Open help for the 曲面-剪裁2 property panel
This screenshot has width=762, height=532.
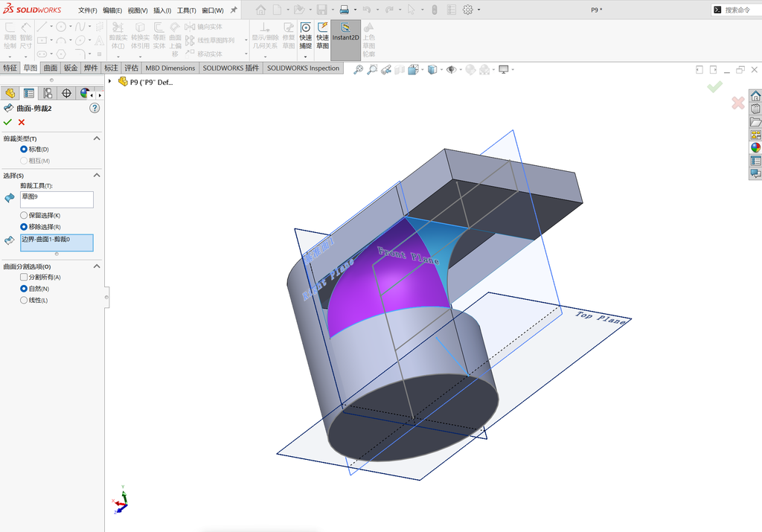point(95,109)
